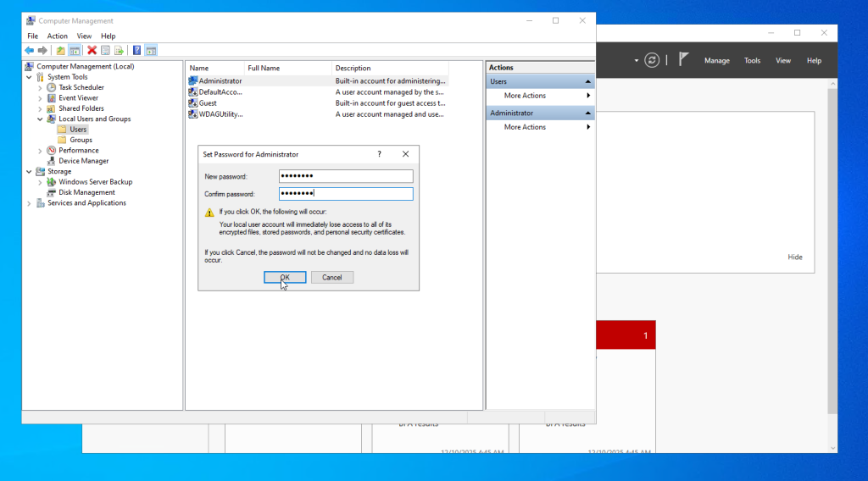Image resolution: width=868 pixels, height=481 pixels.
Task: Click the Device Manager icon
Action: click(x=52, y=161)
